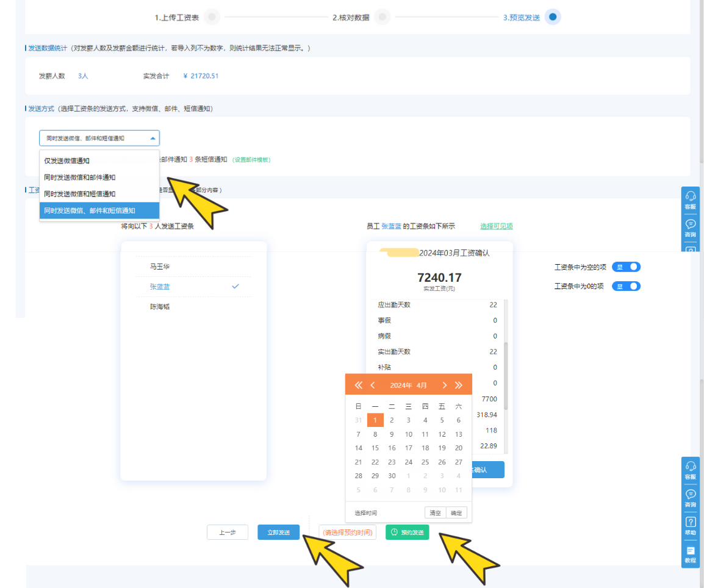Click the payslip preview scrollbar
704x588 pixels.
coord(505,375)
